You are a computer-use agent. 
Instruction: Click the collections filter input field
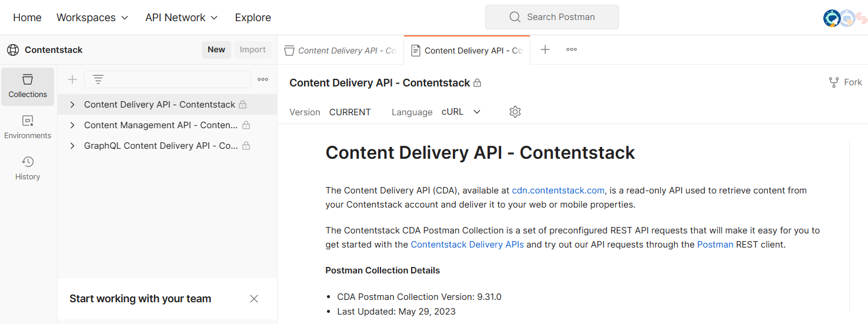coord(168,79)
